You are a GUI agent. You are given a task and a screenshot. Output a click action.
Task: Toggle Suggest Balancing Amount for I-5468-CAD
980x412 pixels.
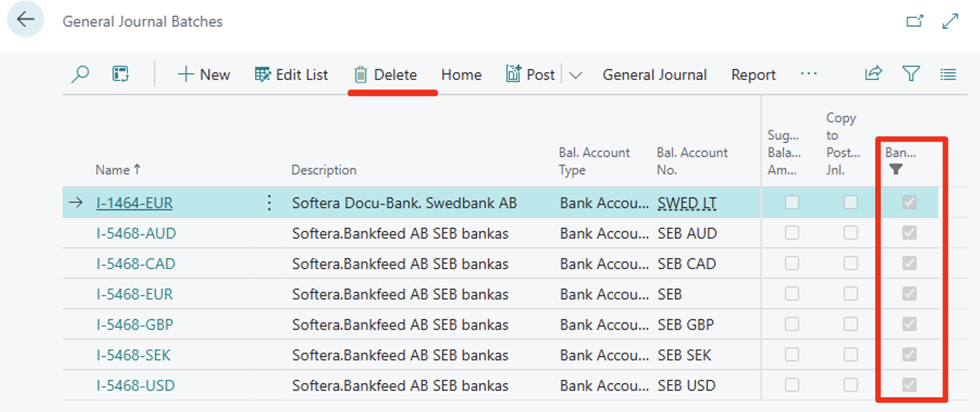(792, 263)
